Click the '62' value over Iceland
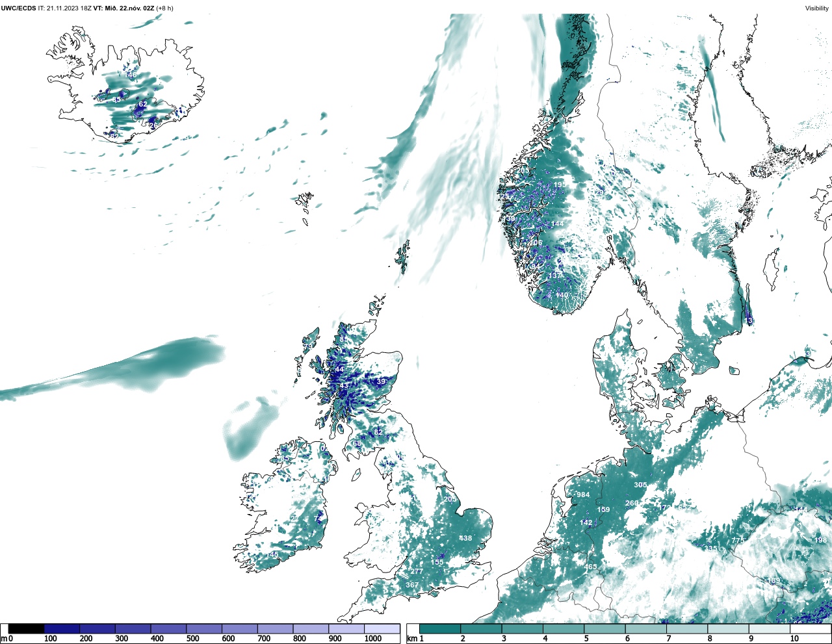Image resolution: width=832 pixels, height=644 pixels. (143, 103)
